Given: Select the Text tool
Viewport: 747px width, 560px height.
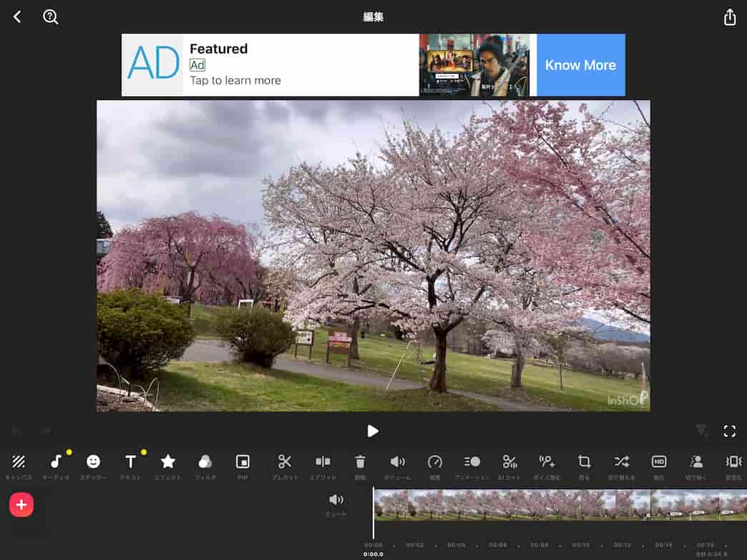Looking at the screenshot, I should [130, 462].
